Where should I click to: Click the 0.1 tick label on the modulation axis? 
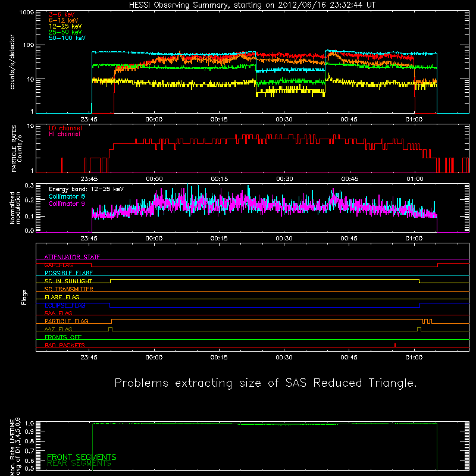point(29,216)
